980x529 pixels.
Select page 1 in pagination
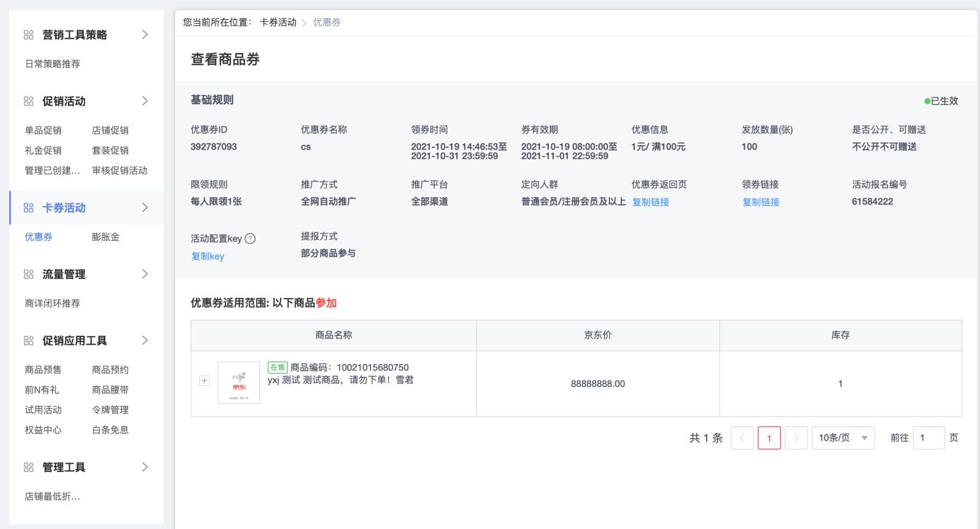tap(769, 438)
